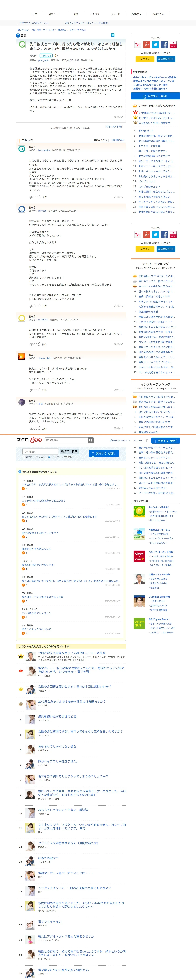Click the Yahoo login icon above デイリーランキング
196x980 pixels.
pyautogui.click(x=138, y=235)
